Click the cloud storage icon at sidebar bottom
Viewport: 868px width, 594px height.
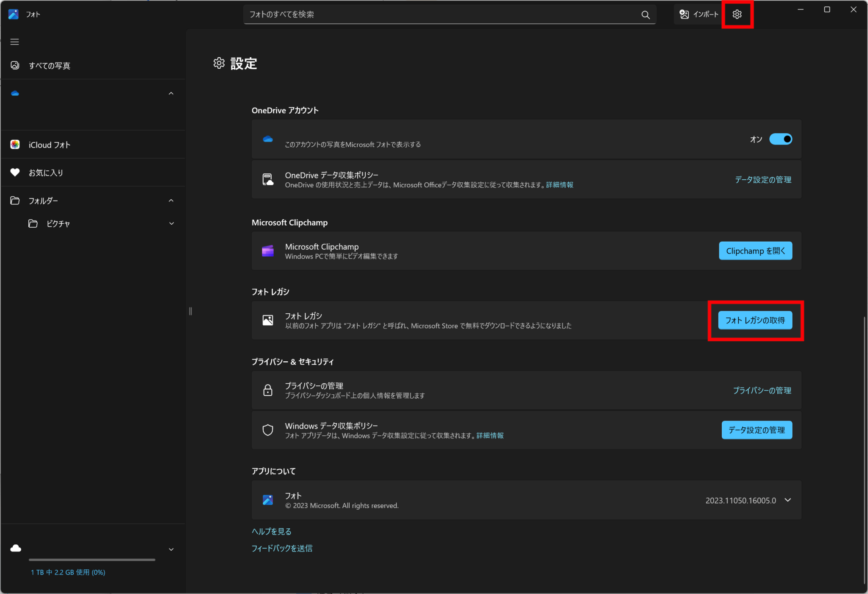click(x=16, y=548)
